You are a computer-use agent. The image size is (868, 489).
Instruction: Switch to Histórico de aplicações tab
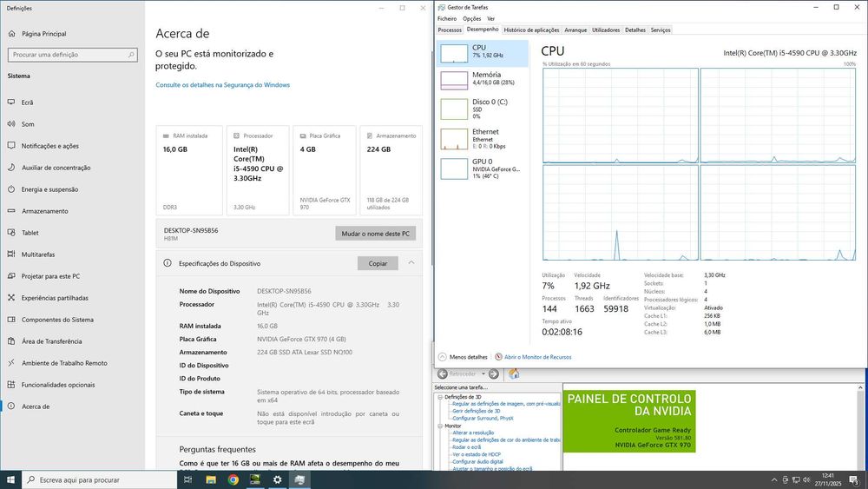click(x=531, y=30)
